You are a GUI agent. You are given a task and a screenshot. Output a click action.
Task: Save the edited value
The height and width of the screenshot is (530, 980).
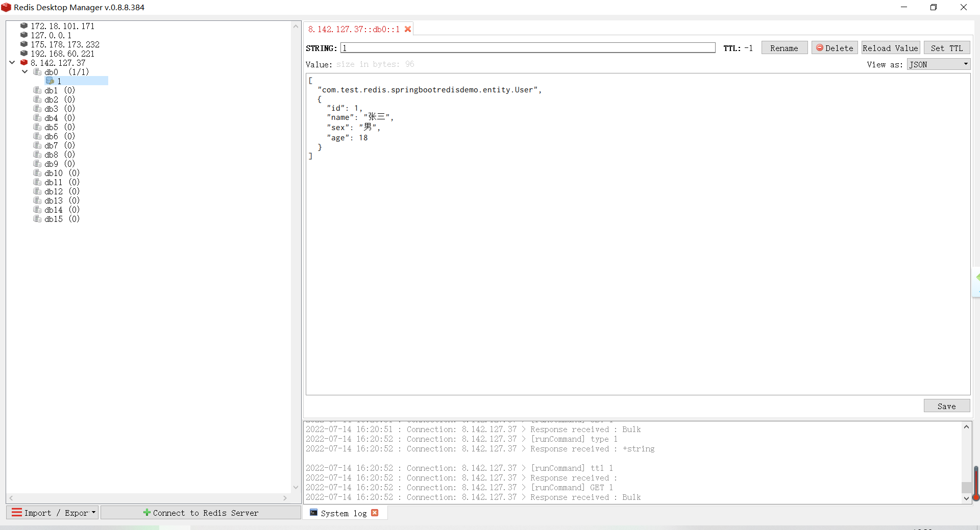point(947,406)
